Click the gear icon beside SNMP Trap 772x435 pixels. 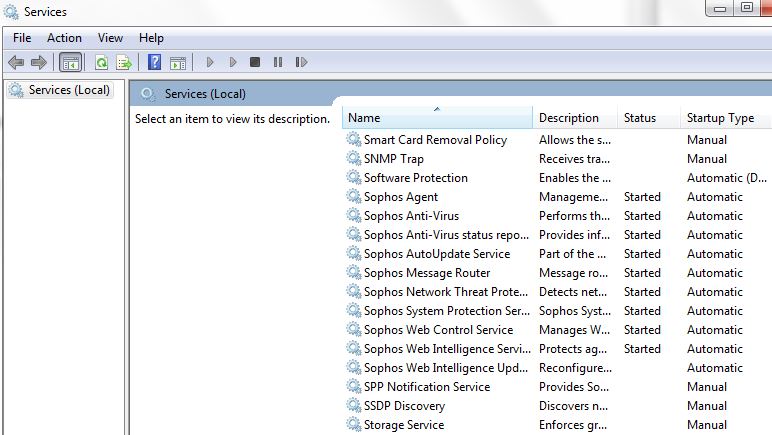coord(354,158)
